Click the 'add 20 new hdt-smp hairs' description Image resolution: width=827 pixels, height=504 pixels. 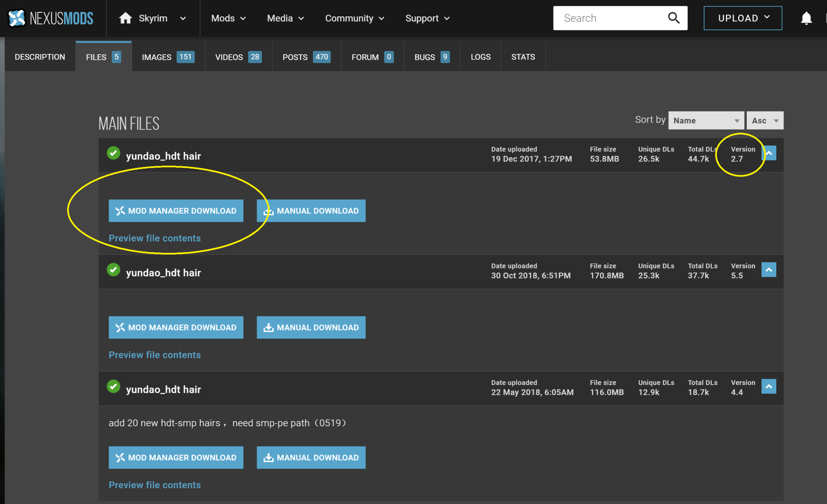click(227, 423)
